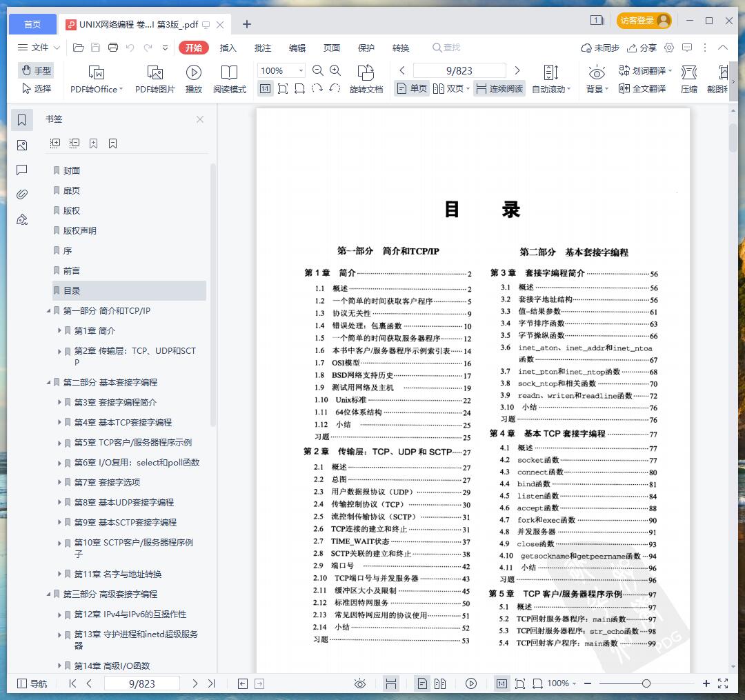Rotate page counterclockwise
Image resolution: width=745 pixels, height=700 pixels.
[335, 88]
